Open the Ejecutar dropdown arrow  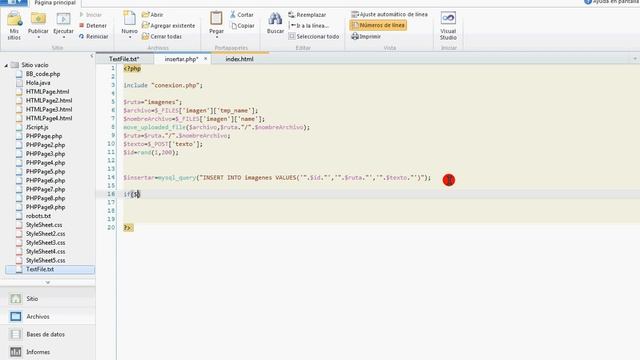(64, 38)
